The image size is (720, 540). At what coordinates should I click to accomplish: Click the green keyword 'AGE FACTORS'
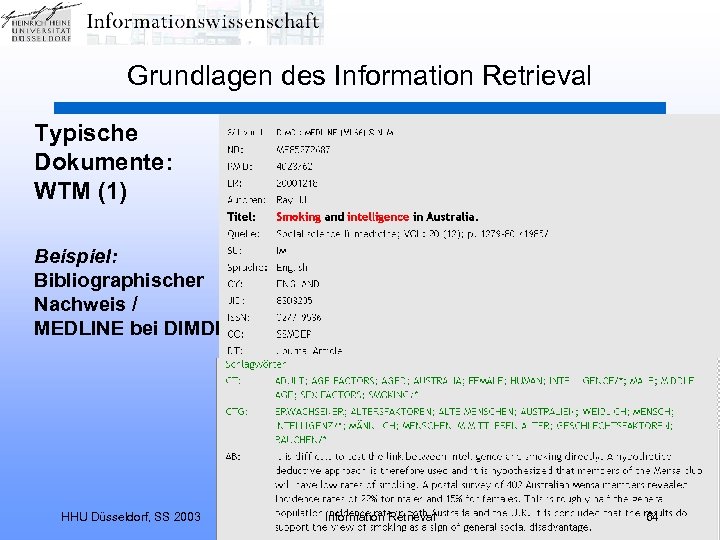[x=343, y=381]
